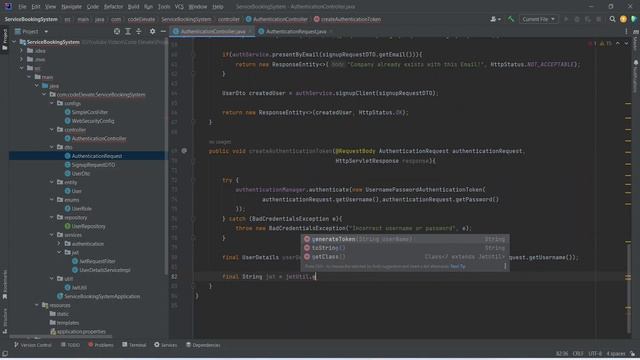Open the File menu
The height and width of the screenshot is (360, 640).
[x=22, y=7]
